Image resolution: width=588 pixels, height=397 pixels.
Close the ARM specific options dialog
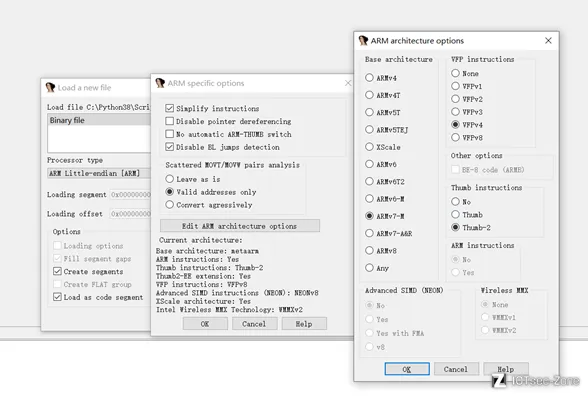(348, 83)
